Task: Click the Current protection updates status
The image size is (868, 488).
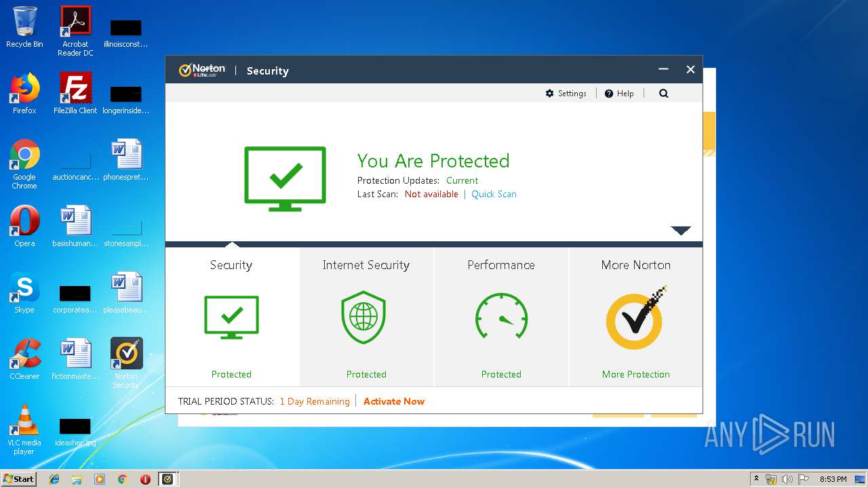Action: coord(462,180)
